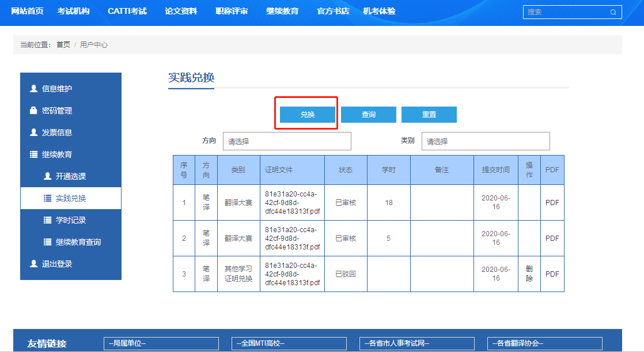The image size is (644, 352).
Task: Collapse the 继续教育 sidebar section
Action: 56,154
